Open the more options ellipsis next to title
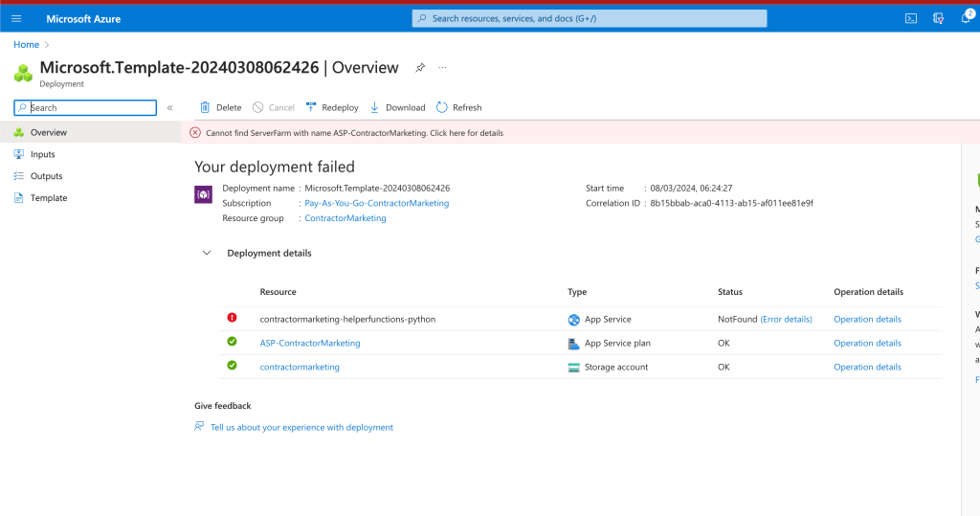 442,68
